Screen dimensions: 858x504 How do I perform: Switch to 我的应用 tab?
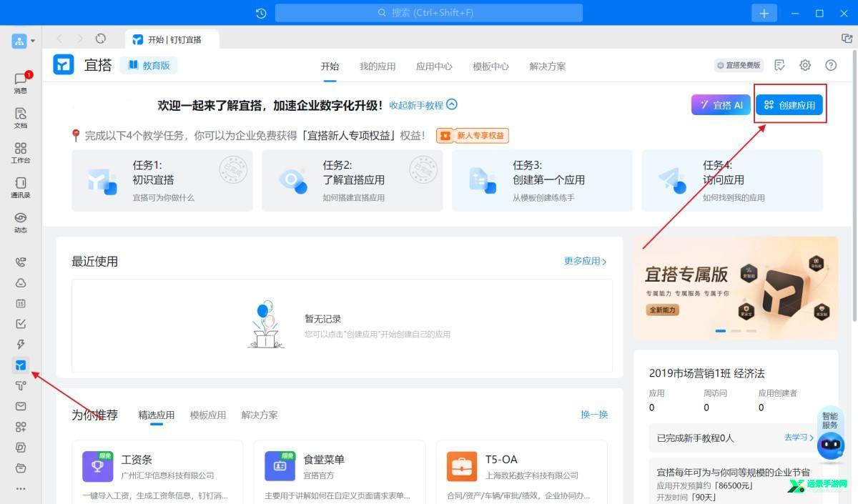pyautogui.click(x=378, y=66)
